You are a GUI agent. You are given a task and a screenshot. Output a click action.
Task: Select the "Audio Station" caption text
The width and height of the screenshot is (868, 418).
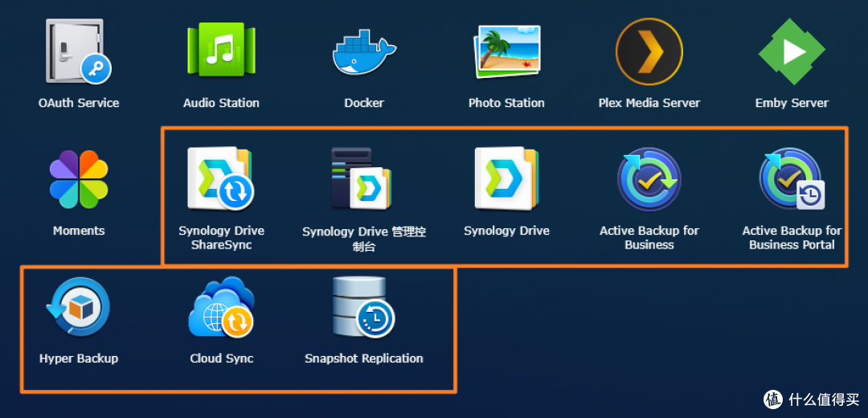[x=221, y=103]
